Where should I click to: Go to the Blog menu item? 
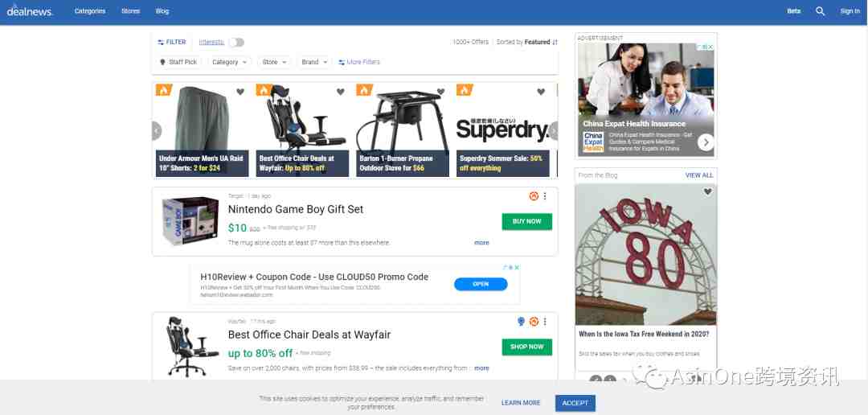coord(162,11)
